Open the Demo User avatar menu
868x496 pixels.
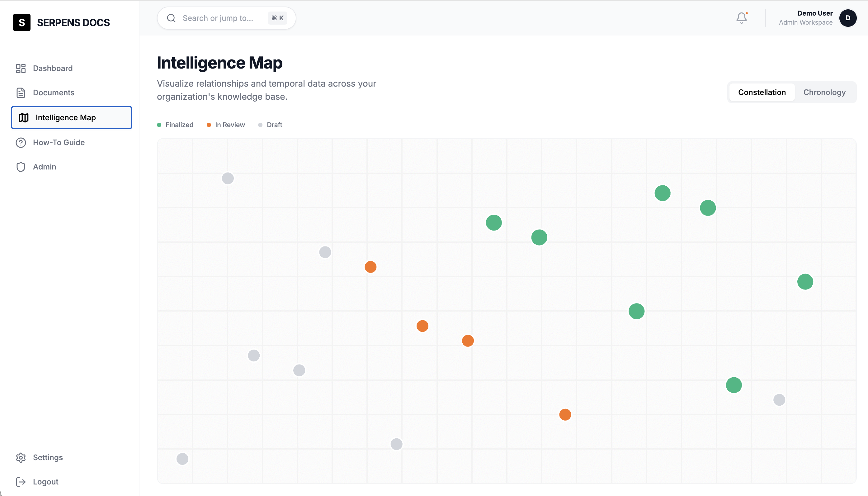point(848,18)
